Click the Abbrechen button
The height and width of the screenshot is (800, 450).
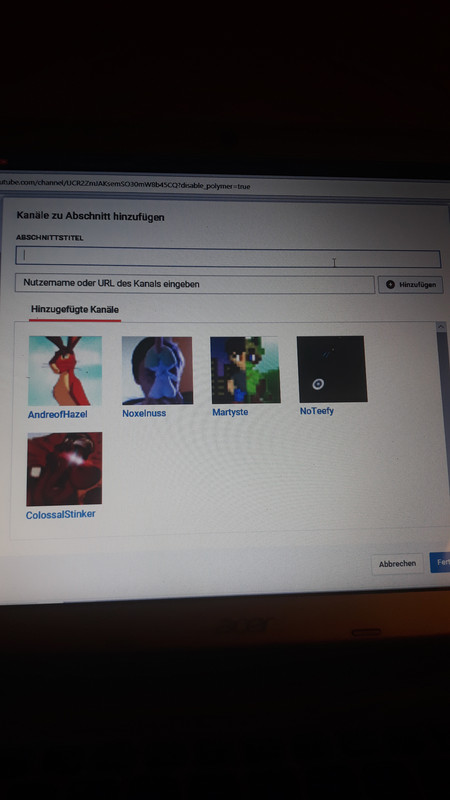397,564
